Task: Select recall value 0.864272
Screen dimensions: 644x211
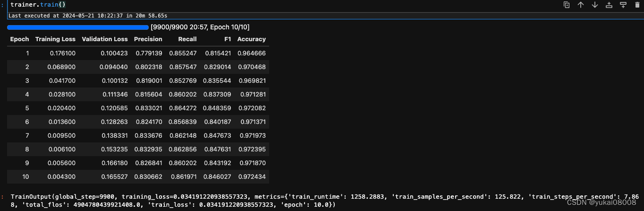Action: click(x=183, y=108)
